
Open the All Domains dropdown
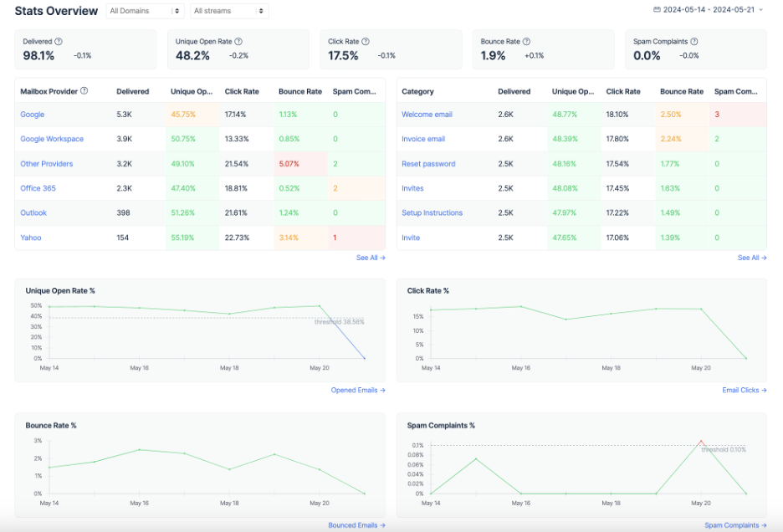[142, 11]
